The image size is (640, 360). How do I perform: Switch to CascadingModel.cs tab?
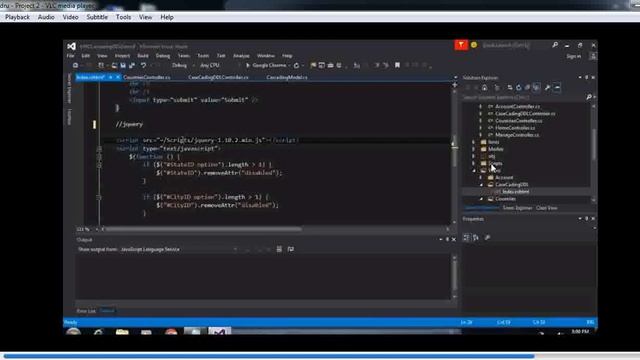[287, 77]
